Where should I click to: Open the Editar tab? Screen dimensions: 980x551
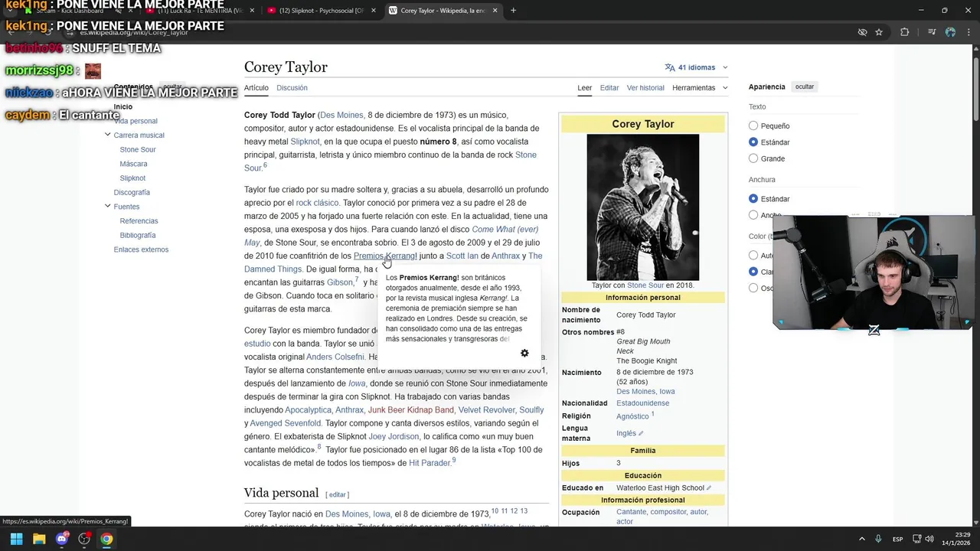pyautogui.click(x=609, y=88)
